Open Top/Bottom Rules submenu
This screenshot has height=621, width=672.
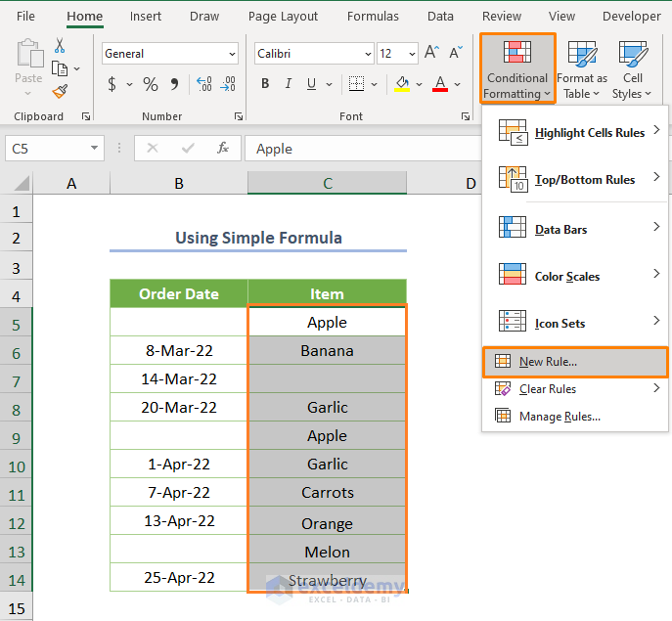pyautogui.click(x=575, y=179)
